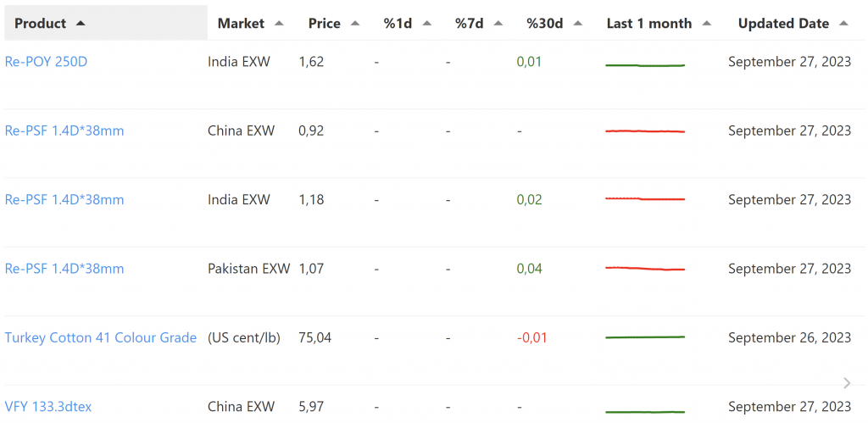Screen dimensions: 868x423
Task: Sort by Product column arrow icon
Action: click(x=81, y=24)
